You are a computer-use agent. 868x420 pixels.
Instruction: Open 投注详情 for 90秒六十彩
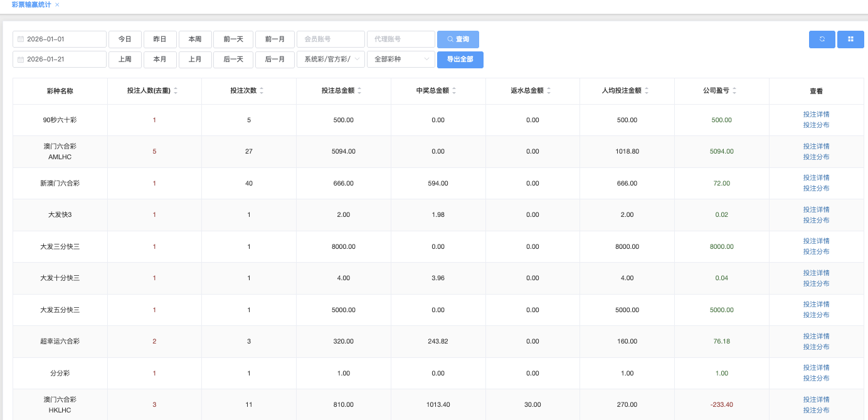[816, 115]
